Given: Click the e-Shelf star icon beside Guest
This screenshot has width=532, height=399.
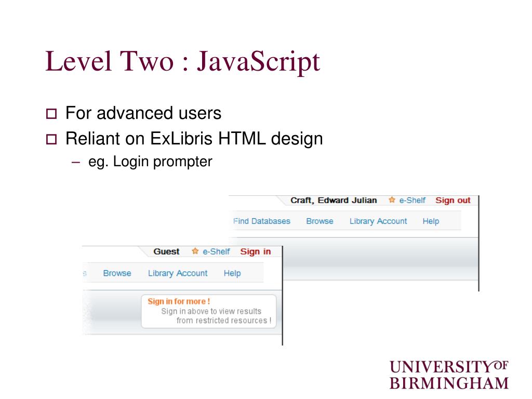Looking at the screenshot, I should pos(195,251).
